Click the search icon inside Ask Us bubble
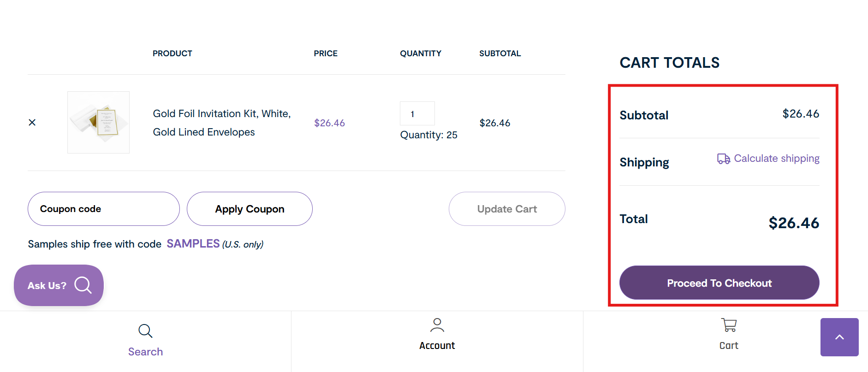 (83, 285)
